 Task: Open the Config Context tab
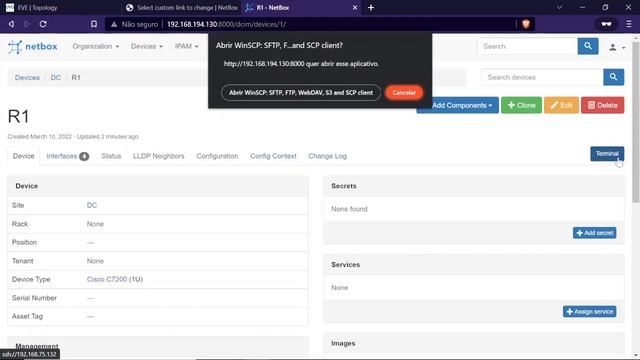(x=273, y=156)
